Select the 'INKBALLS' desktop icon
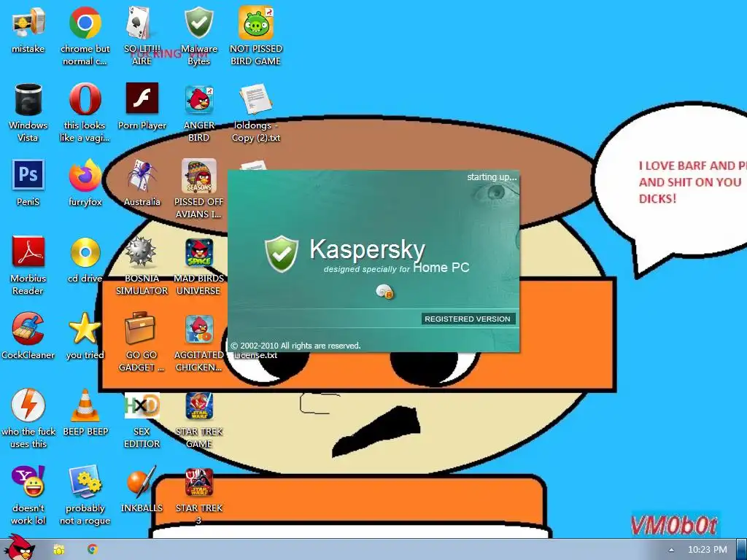 (142, 481)
